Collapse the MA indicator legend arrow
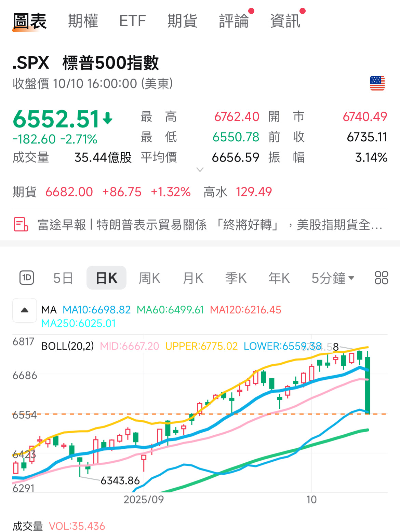 click(x=25, y=310)
